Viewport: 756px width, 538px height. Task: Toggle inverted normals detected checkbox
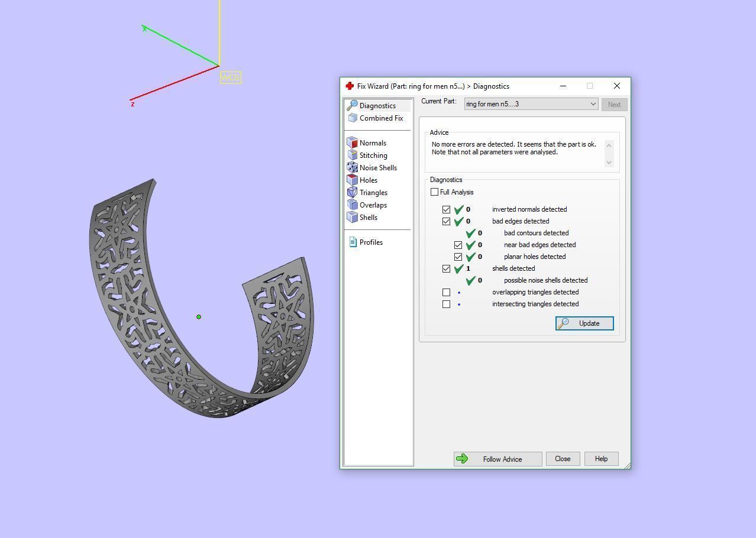pyautogui.click(x=447, y=209)
